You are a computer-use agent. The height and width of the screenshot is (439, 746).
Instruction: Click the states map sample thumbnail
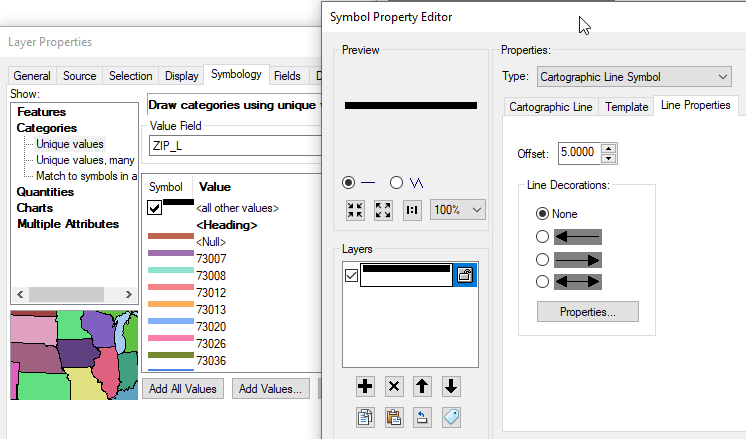74,355
